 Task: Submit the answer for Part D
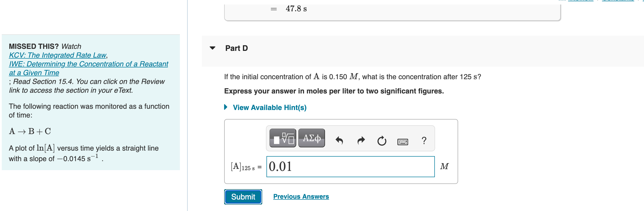coord(243,196)
